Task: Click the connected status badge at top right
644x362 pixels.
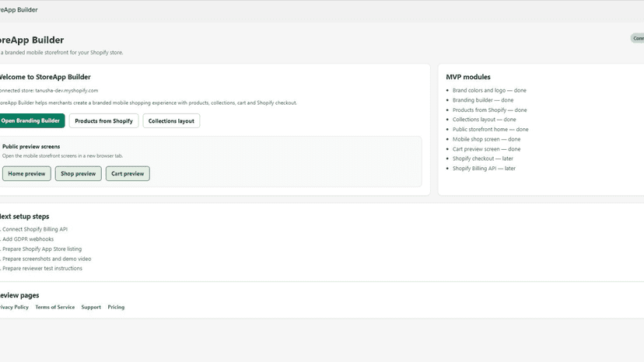Action: [638, 38]
